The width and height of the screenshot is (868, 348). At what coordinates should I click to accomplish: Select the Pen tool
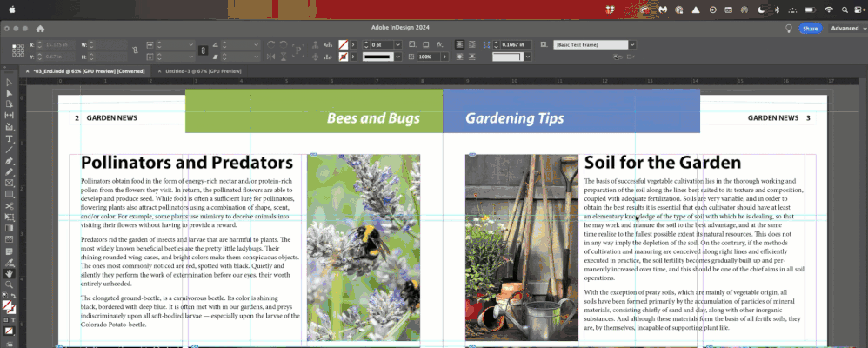coord(9,161)
